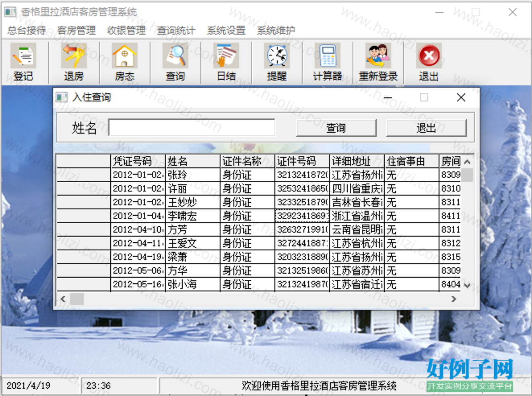This screenshot has height=396, width=532.
Task: Select the 房间 column header
Action: coord(450,161)
